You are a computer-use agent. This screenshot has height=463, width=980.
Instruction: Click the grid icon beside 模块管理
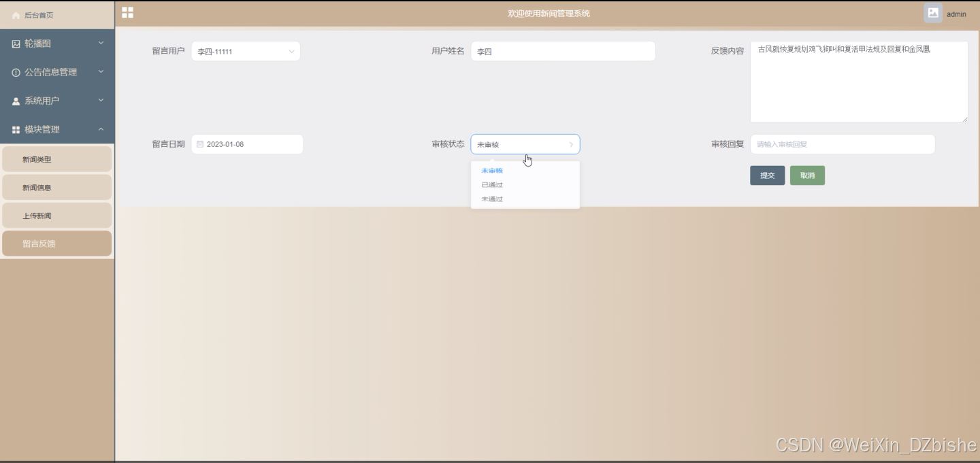tap(16, 130)
